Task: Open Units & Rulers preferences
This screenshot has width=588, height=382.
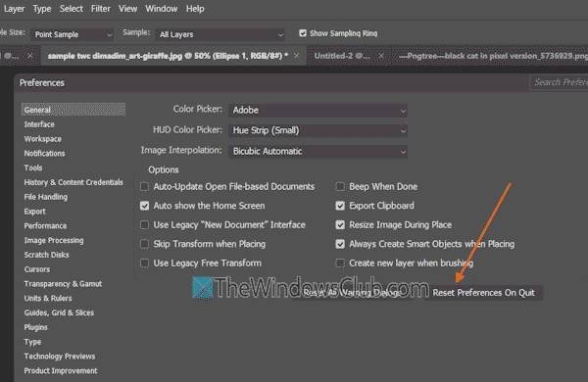Action: pyautogui.click(x=48, y=299)
